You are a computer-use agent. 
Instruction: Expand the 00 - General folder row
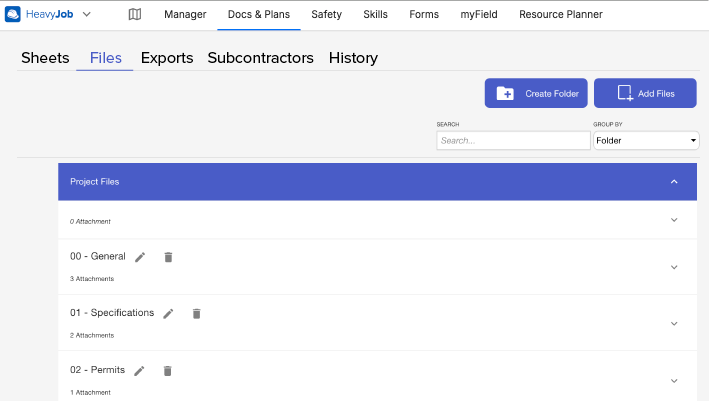coord(673,267)
